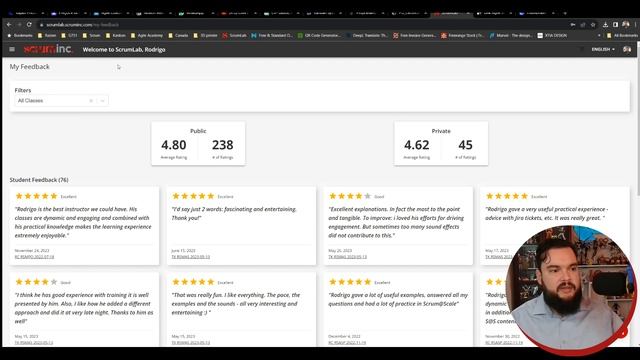Open the Bookmarks star shortcut in bookmarks bar
This screenshot has width=640, height=360.
click(x=20, y=36)
